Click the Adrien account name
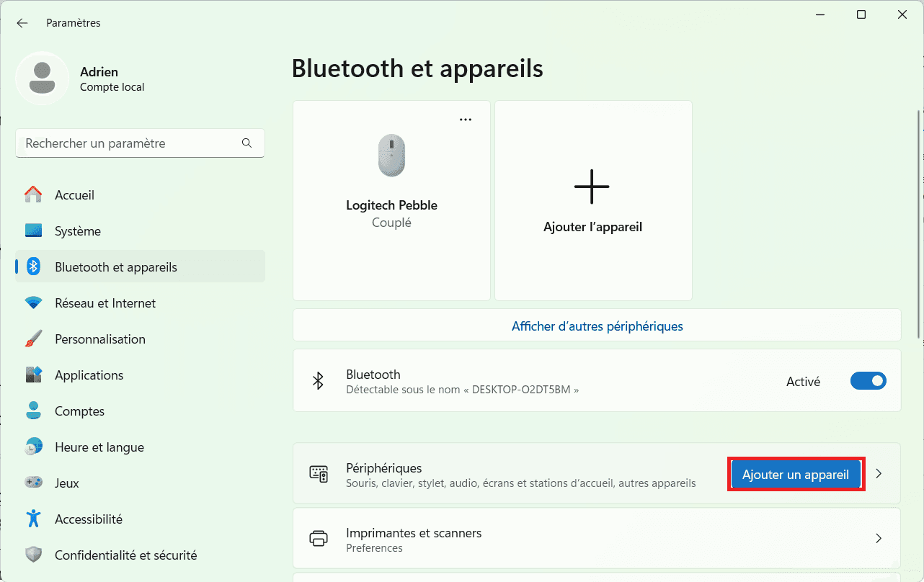The image size is (924, 582). point(99,72)
